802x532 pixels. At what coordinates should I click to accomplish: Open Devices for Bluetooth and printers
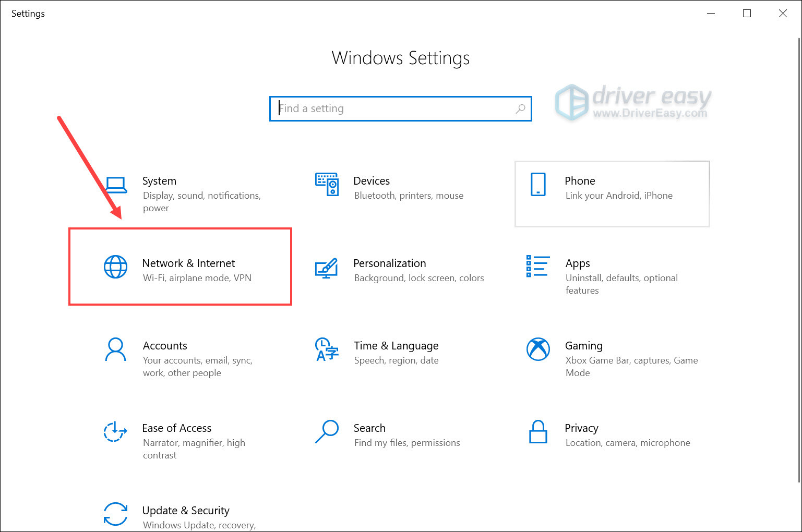click(x=327, y=185)
